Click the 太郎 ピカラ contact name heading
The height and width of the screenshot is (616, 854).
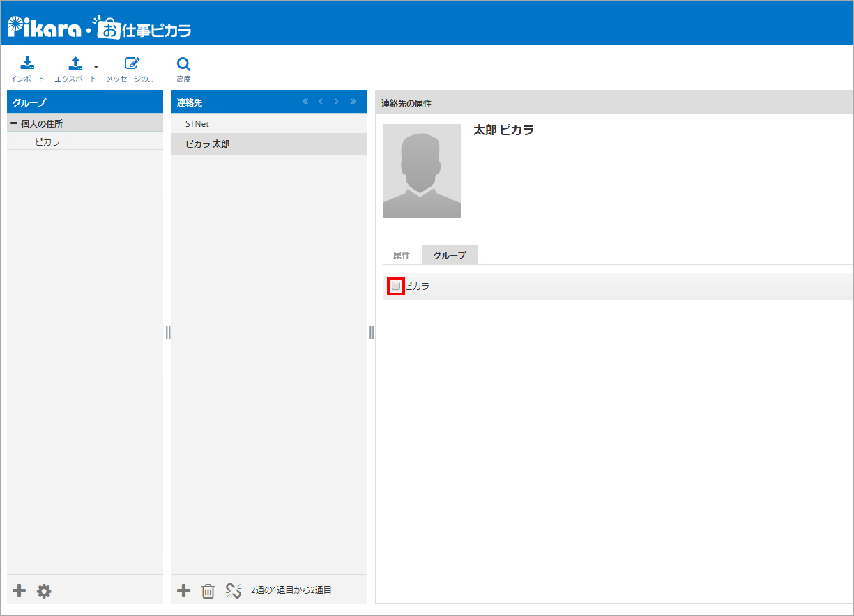coord(504,130)
